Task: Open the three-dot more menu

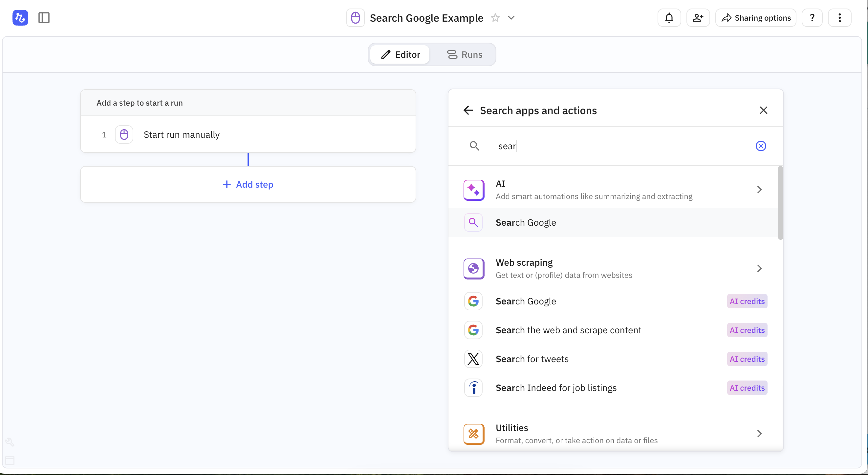Action: tap(839, 17)
